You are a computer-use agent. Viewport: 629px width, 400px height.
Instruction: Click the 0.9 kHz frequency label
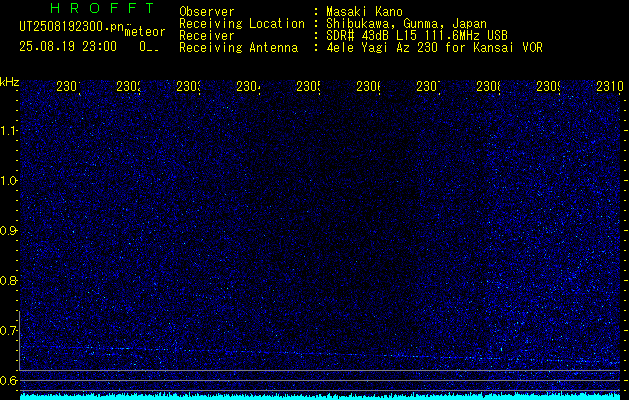click(9, 231)
